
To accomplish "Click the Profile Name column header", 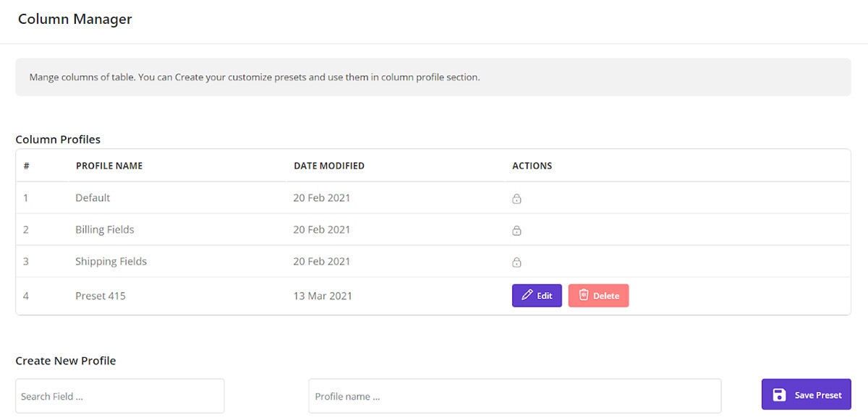I will (109, 166).
